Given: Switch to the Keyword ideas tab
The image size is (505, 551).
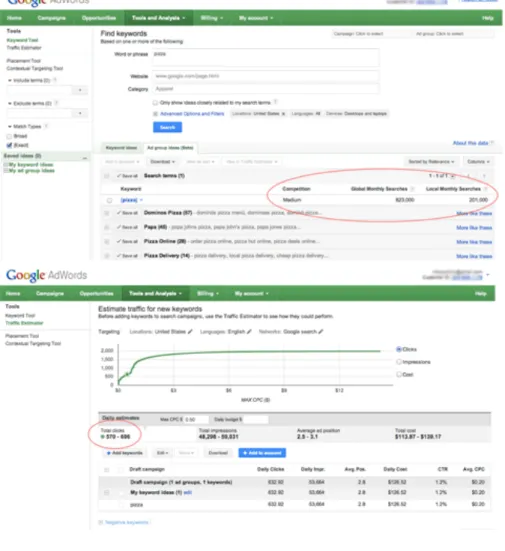Looking at the screenshot, I should (x=121, y=148).
